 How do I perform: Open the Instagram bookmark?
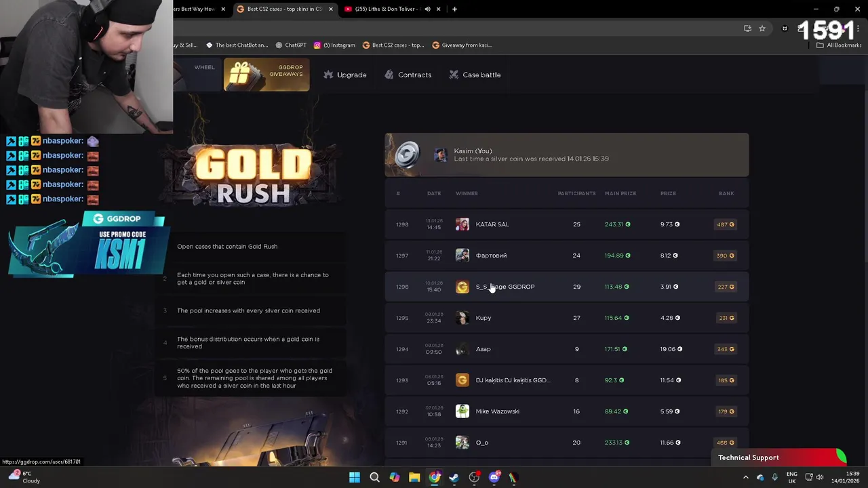tap(334, 45)
